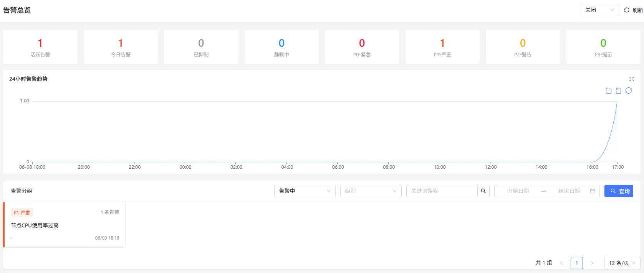
Task: Expand the 24小时告警趋势 chart to fullscreen
Action: [632, 79]
